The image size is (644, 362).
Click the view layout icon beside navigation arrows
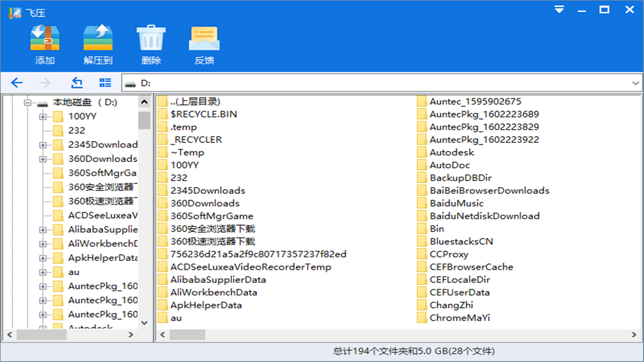click(105, 82)
